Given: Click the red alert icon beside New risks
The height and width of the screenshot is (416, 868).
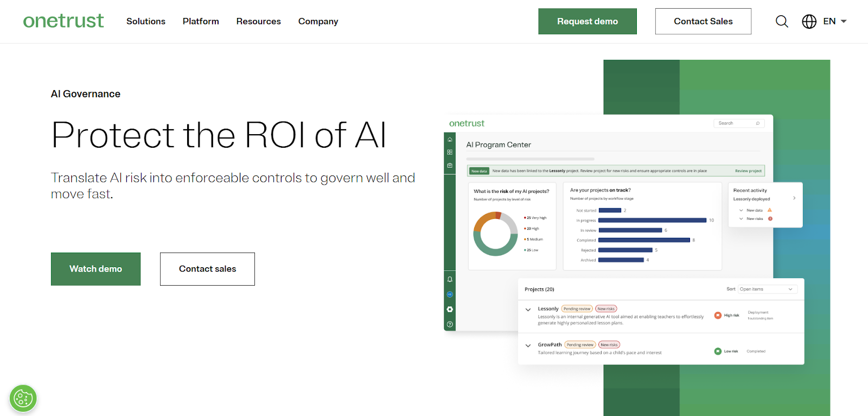Looking at the screenshot, I should coord(770,219).
